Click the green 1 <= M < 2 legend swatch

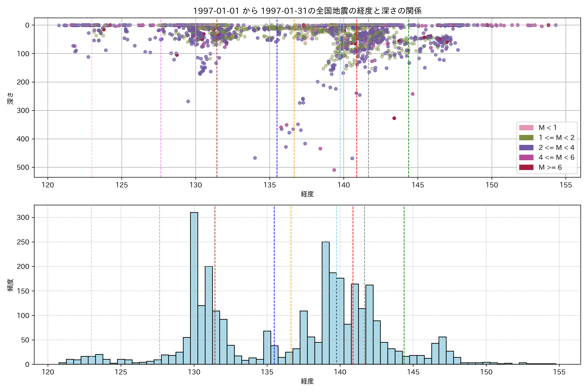(x=526, y=138)
